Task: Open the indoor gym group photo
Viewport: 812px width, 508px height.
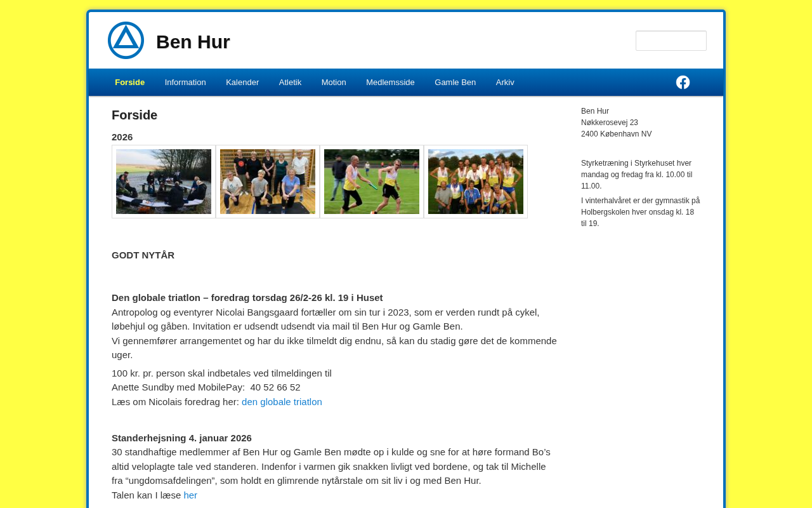Action: click(268, 182)
